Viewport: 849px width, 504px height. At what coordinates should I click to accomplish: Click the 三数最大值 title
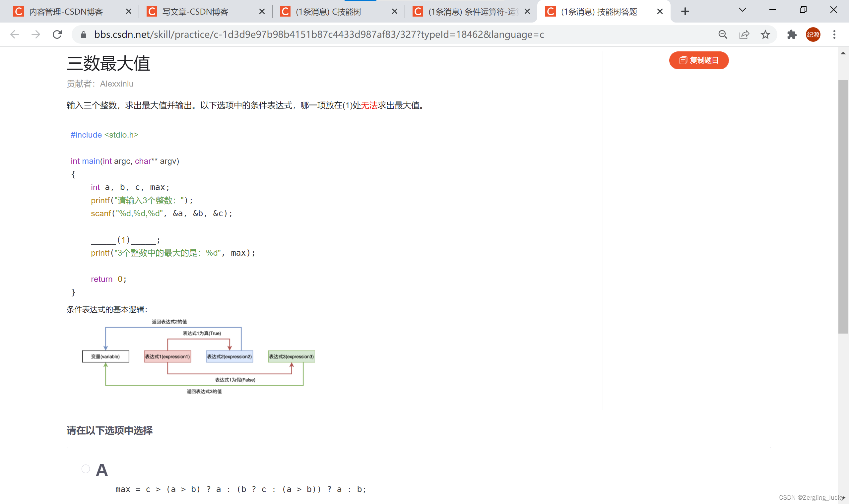click(108, 64)
